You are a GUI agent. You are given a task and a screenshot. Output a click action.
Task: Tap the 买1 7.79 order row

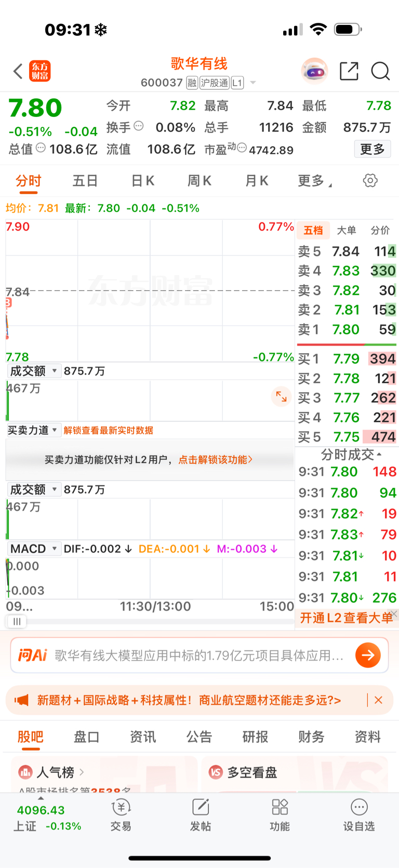[347, 359]
